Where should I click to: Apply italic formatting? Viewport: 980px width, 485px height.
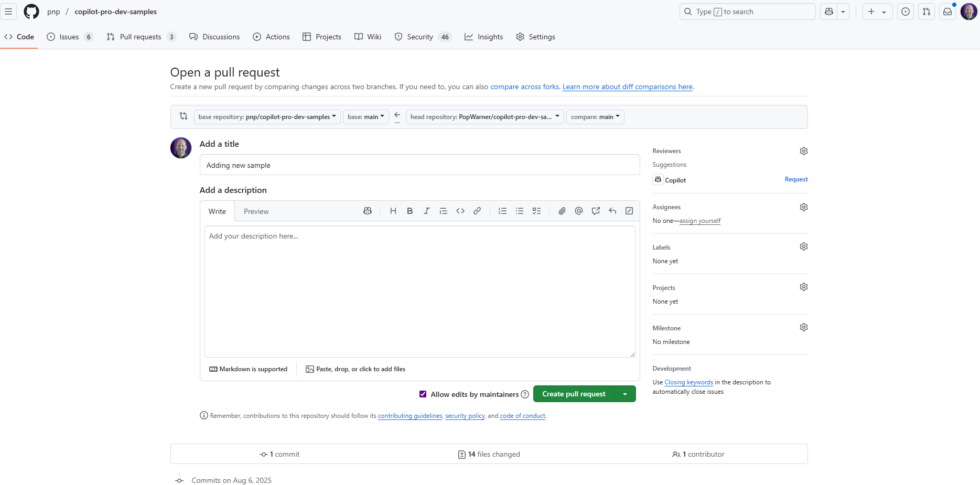(427, 211)
